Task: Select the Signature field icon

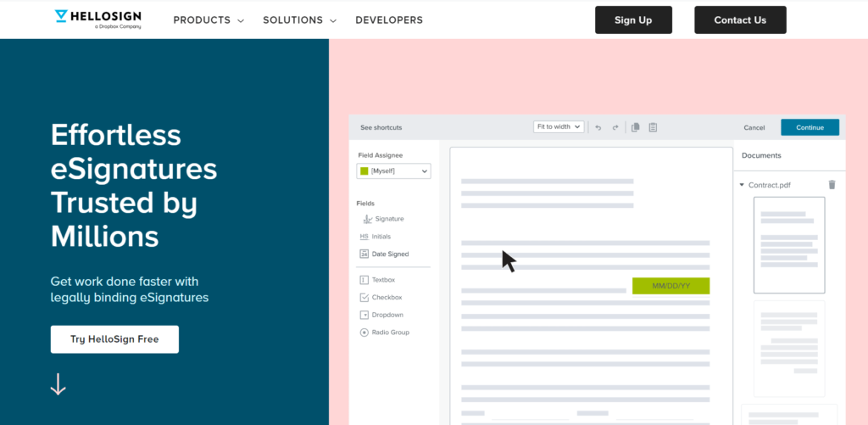Action: (x=367, y=219)
